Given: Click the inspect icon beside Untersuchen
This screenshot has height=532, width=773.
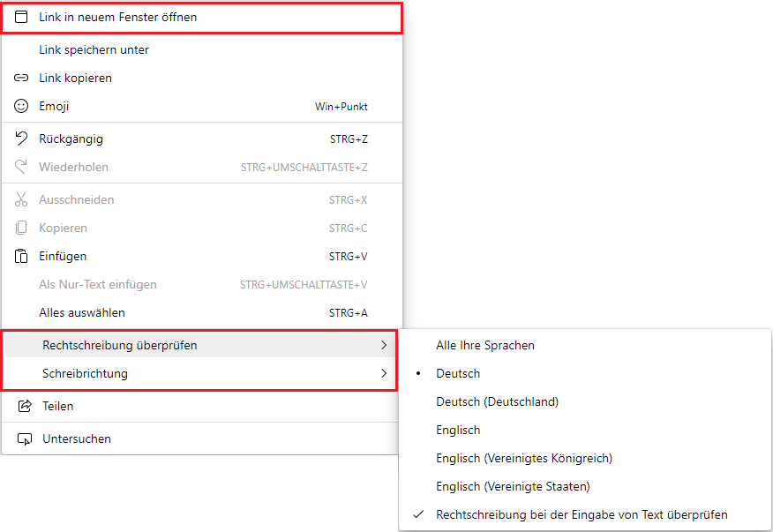Looking at the screenshot, I should [x=25, y=438].
